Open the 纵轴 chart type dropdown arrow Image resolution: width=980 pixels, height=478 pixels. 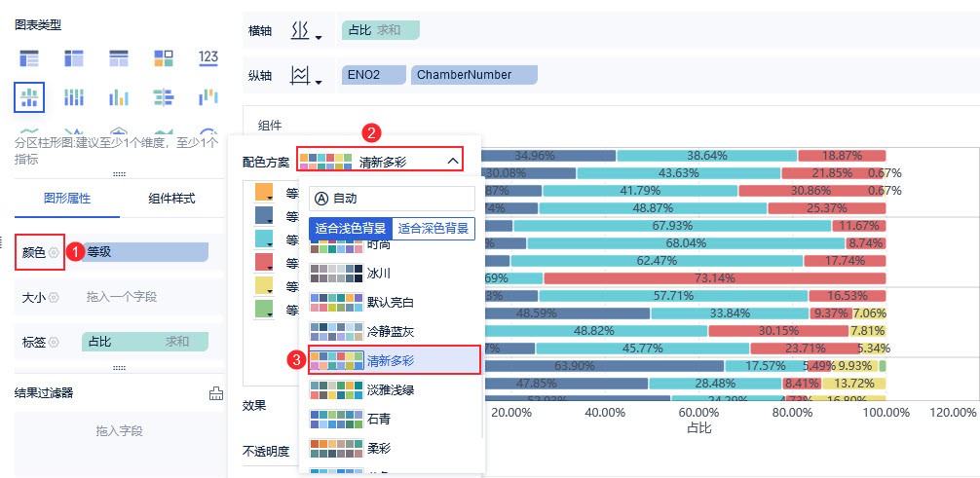[x=318, y=82]
